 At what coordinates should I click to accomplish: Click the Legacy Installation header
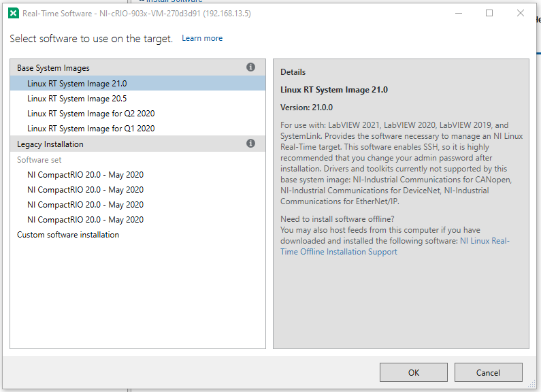pyautogui.click(x=137, y=144)
